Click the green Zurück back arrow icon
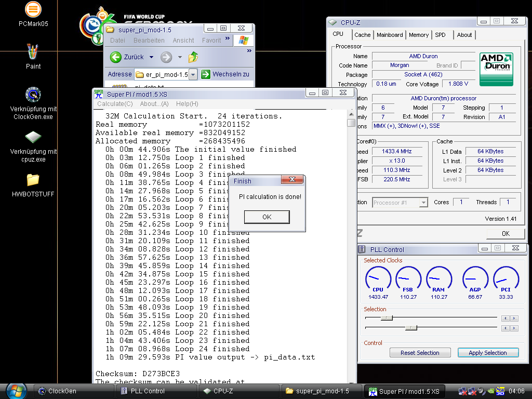 [x=116, y=57]
